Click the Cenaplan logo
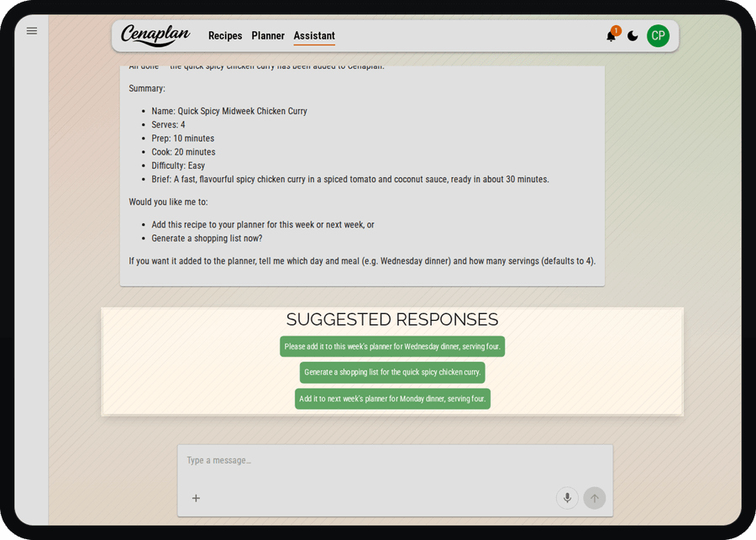Image resolution: width=756 pixels, height=540 pixels. (x=155, y=35)
